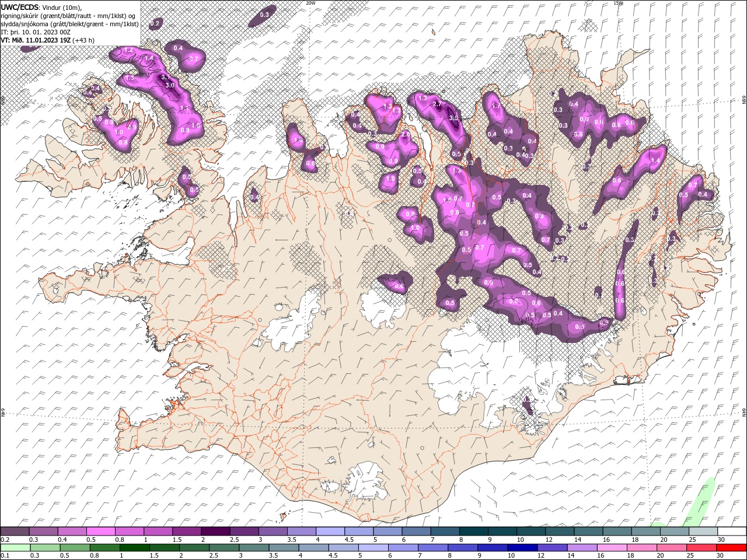Screen dimensions: 747x560
Task: Click rain legend swatch labeled 1.5
Action: [x=165, y=548]
